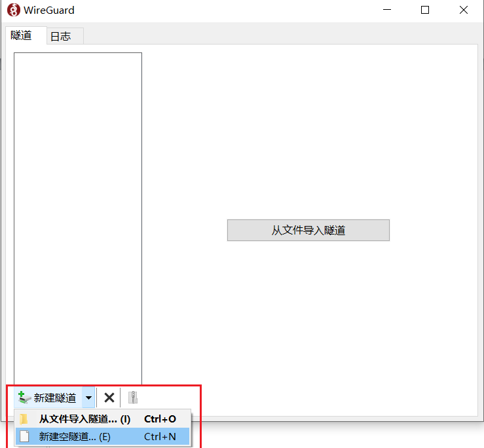Click the WireGuard logo in title bar
The width and height of the screenshot is (484, 448).
pos(13,10)
